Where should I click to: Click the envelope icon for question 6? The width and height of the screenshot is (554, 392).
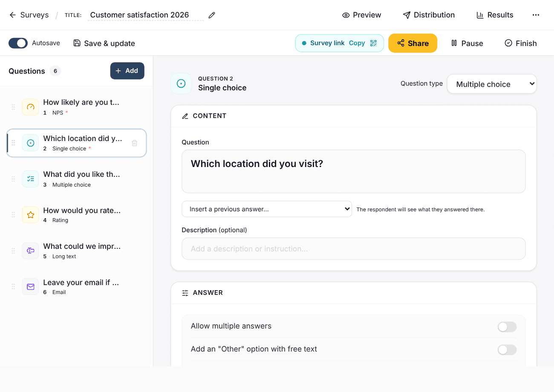[x=31, y=287]
